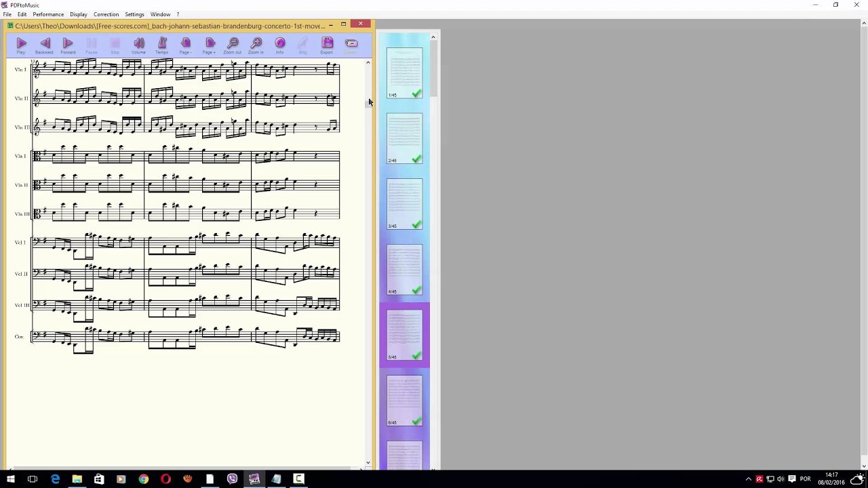Click the score view scroll-up arrow
Viewport: 868px width, 488px height.
368,63
